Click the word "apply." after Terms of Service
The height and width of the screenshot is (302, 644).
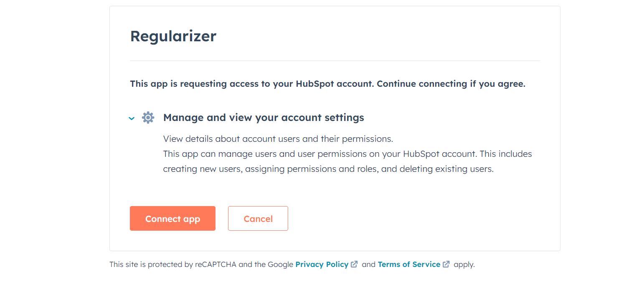tap(464, 264)
